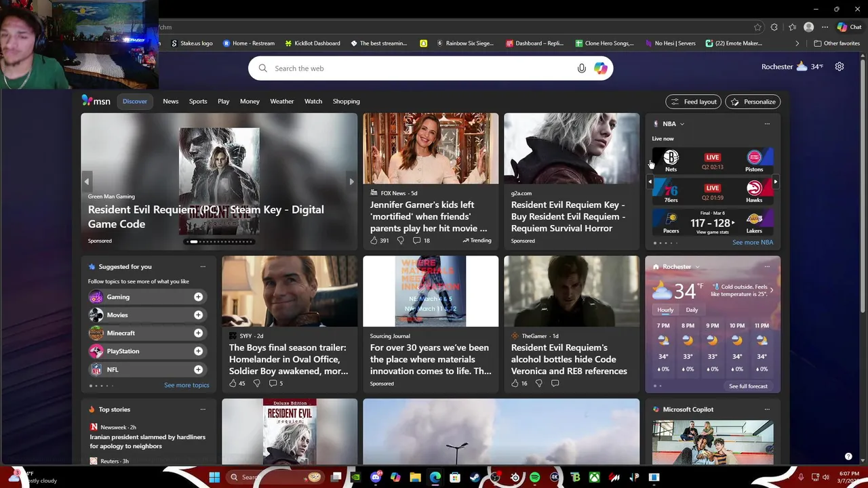Viewport: 868px width, 488px height.
Task: Open the weather card more options menu
Action: (x=767, y=267)
